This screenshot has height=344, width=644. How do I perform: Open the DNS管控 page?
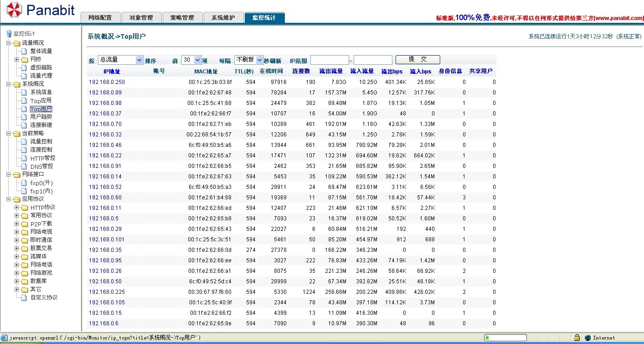(x=41, y=166)
